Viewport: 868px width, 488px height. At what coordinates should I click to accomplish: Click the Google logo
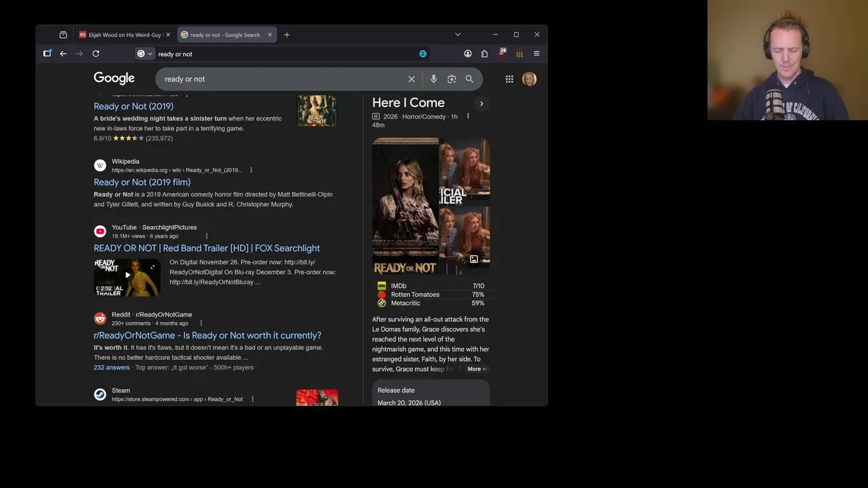(x=114, y=79)
